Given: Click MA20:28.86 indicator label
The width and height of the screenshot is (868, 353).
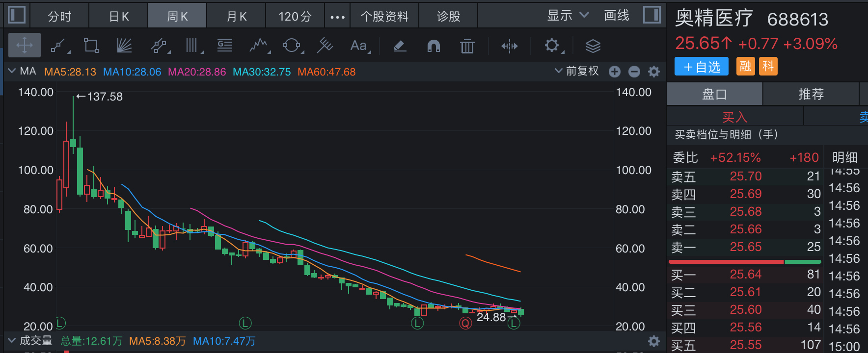Looking at the screenshot, I should pos(197,72).
